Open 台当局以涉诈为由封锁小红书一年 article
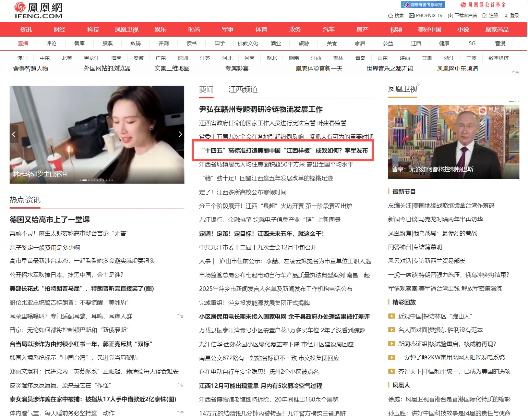Image resolution: width=528 pixels, height=420 pixels. pyautogui.click(x=81, y=344)
